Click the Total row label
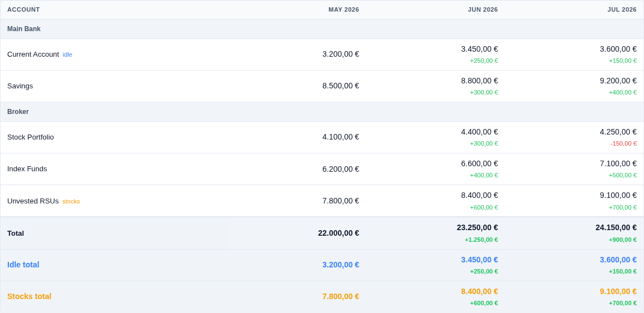Image resolution: width=644 pixels, height=313 pixels. point(16,233)
